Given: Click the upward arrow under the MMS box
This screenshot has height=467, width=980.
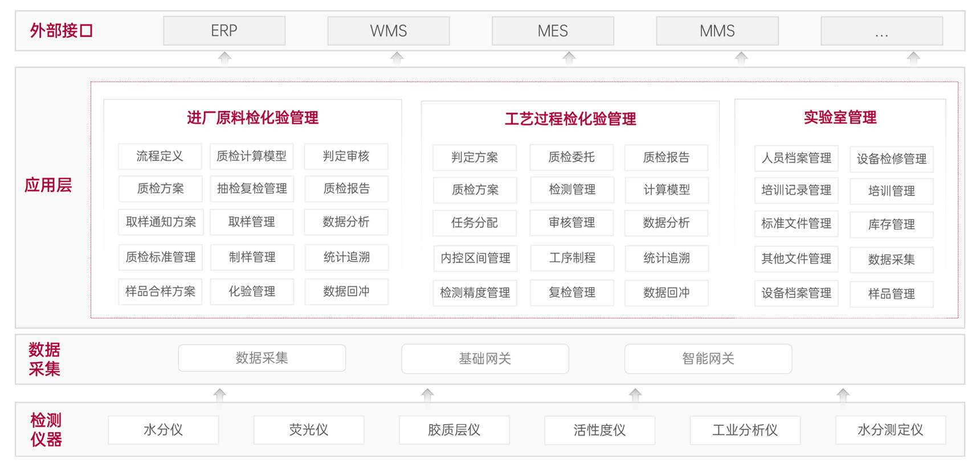Looking at the screenshot, I should point(741,58).
